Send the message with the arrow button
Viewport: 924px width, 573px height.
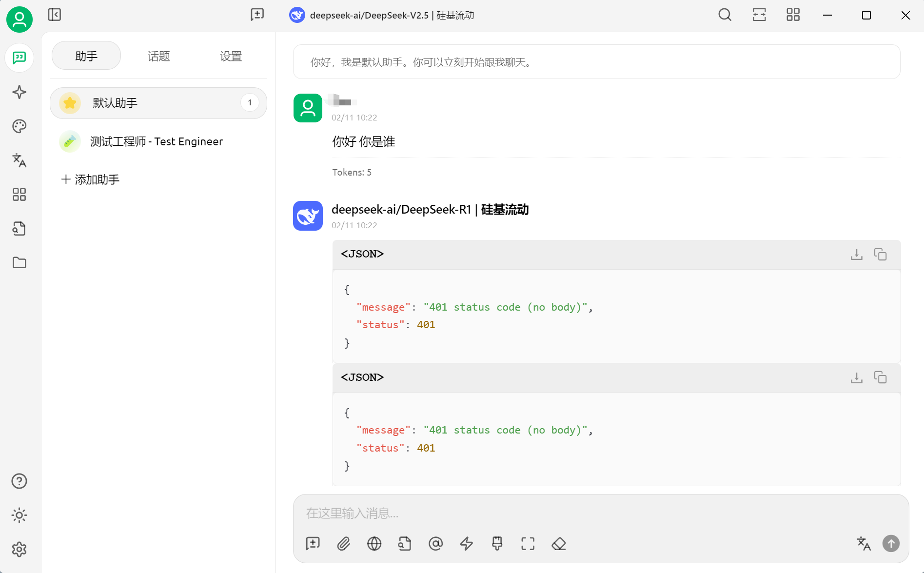(x=891, y=543)
